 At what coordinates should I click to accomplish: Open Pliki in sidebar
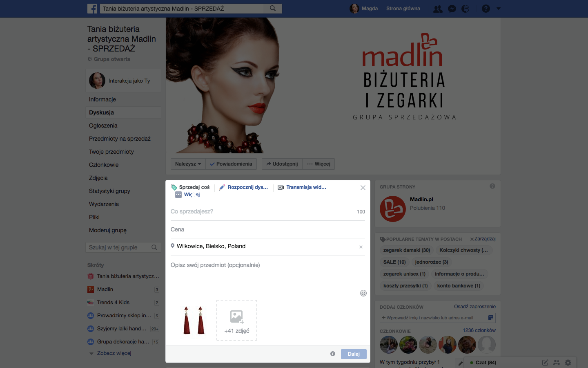click(94, 217)
